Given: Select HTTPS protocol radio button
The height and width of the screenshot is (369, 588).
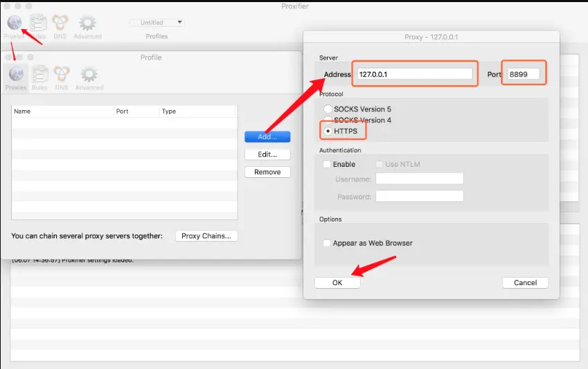Looking at the screenshot, I should click(x=328, y=132).
